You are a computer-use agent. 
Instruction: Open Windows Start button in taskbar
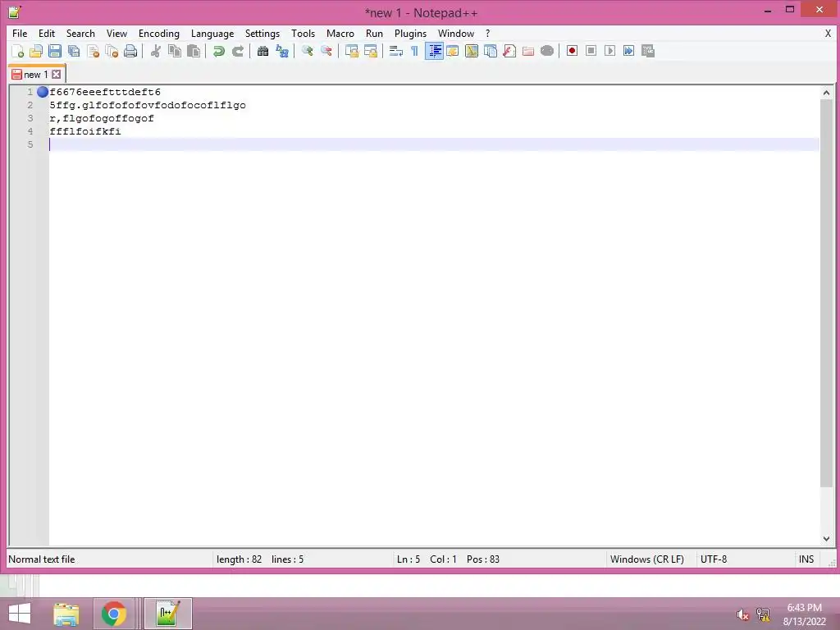coord(20,614)
